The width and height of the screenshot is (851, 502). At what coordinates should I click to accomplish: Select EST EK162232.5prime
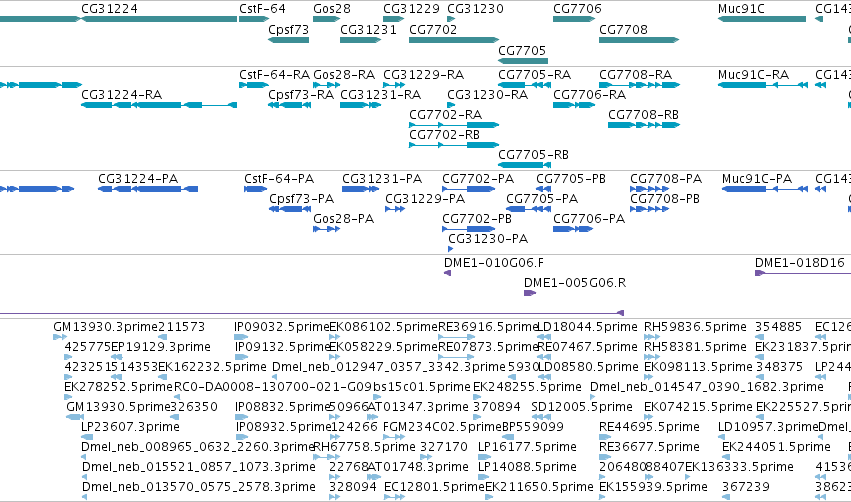click(162, 377)
